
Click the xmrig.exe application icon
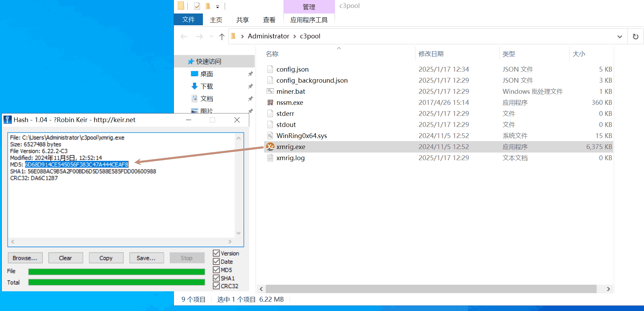point(270,147)
